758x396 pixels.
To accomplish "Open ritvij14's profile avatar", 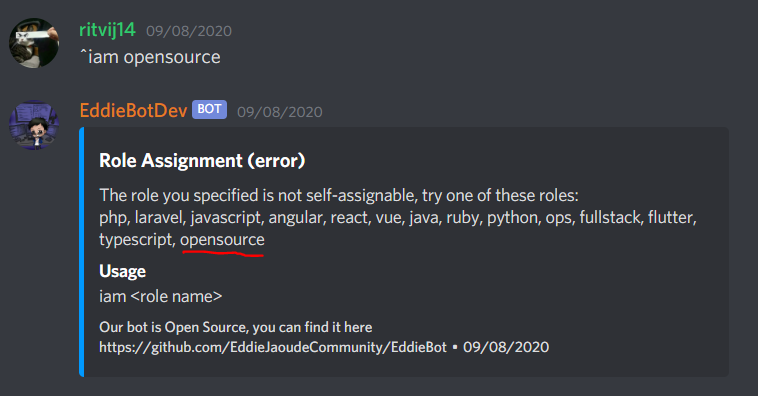I will tap(34, 43).
